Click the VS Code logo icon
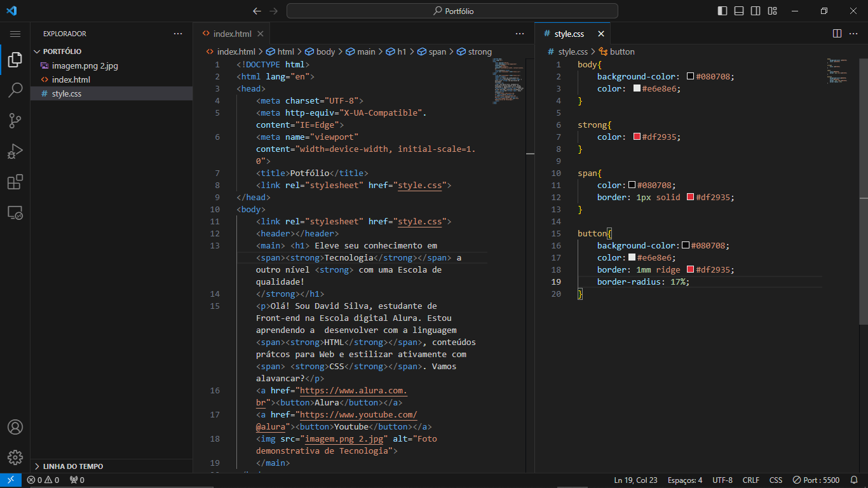The width and height of the screenshot is (868, 488). pyautogui.click(x=11, y=11)
